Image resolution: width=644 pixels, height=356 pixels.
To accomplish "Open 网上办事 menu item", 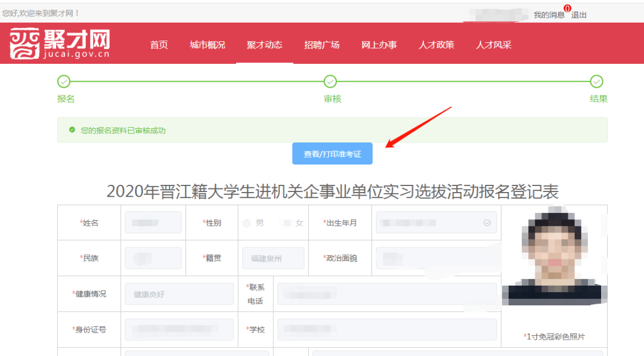I will [x=379, y=45].
